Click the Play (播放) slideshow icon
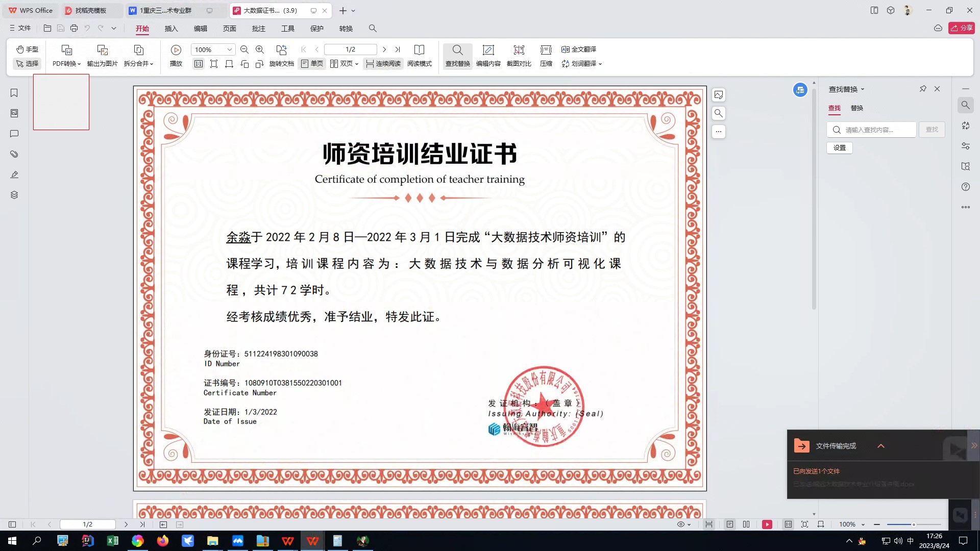 (x=176, y=50)
